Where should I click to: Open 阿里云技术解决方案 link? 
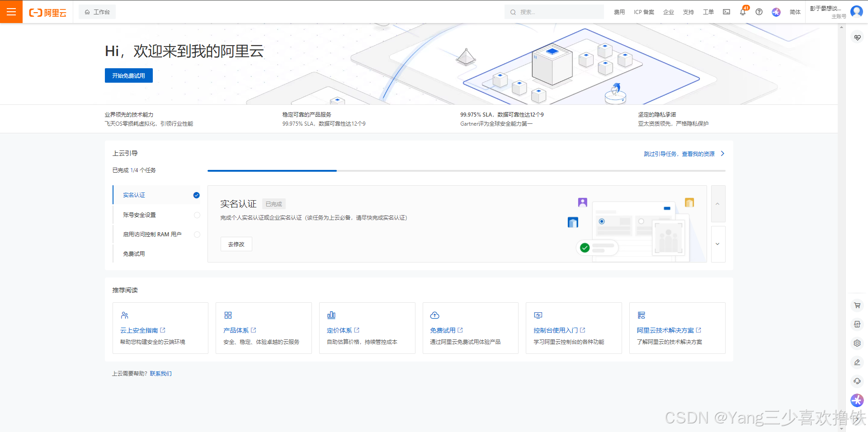click(x=665, y=330)
